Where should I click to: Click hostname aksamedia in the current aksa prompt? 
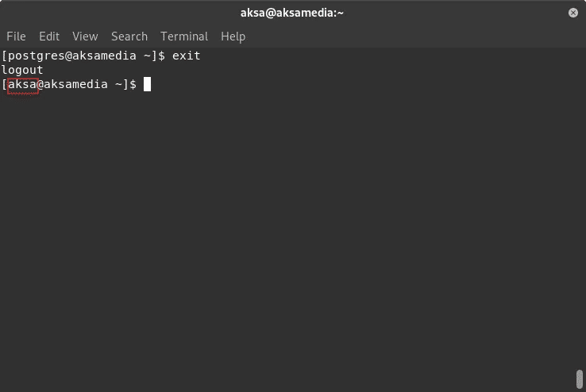coord(76,84)
